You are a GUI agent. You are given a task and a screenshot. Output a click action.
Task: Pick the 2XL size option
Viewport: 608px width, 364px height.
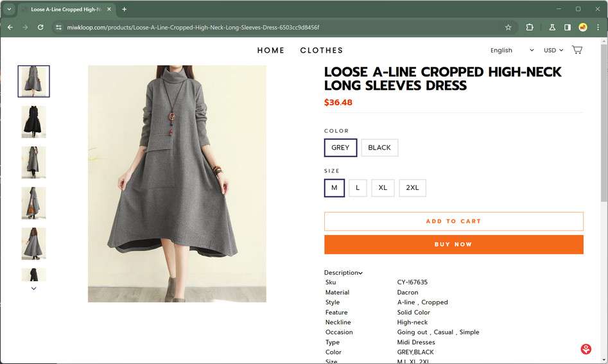[412, 188]
